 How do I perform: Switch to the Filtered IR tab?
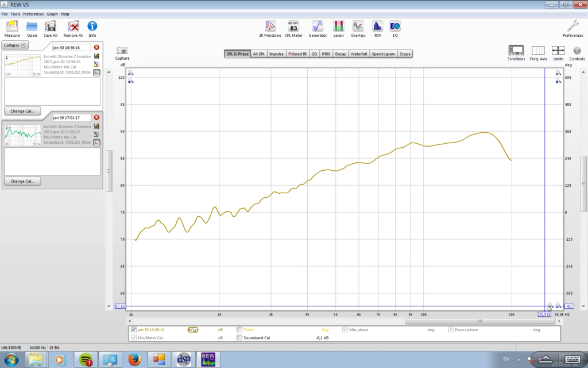[x=297, y=54]
